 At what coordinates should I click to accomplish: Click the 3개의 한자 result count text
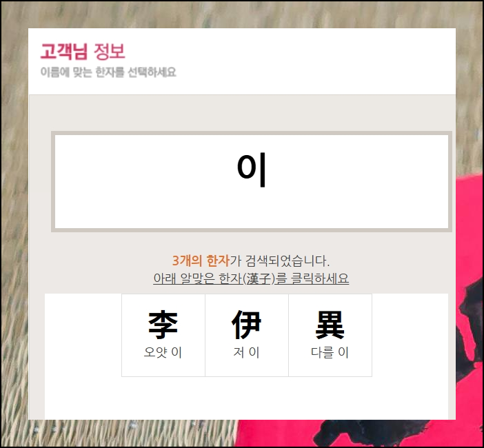point(201,261)
